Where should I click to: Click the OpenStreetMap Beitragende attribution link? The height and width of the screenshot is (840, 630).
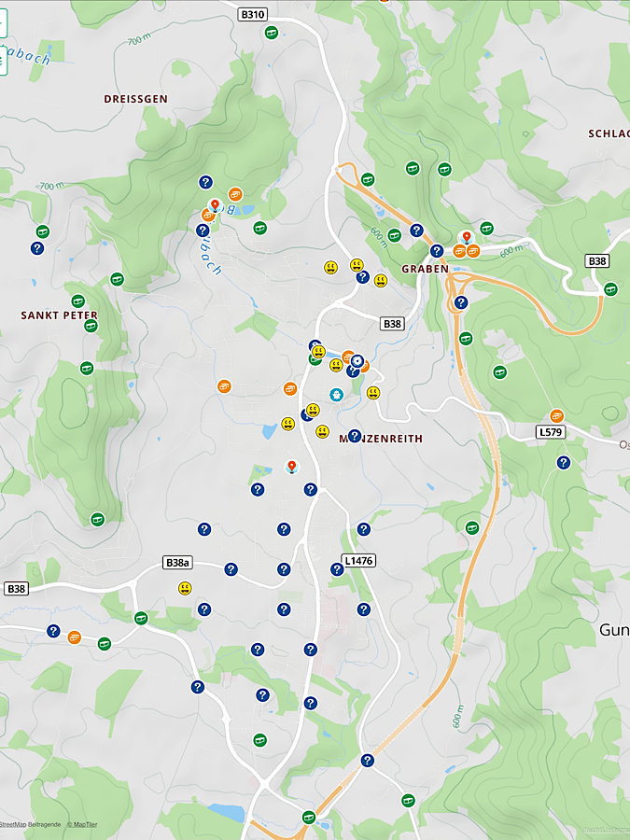(x=30, y=825)
